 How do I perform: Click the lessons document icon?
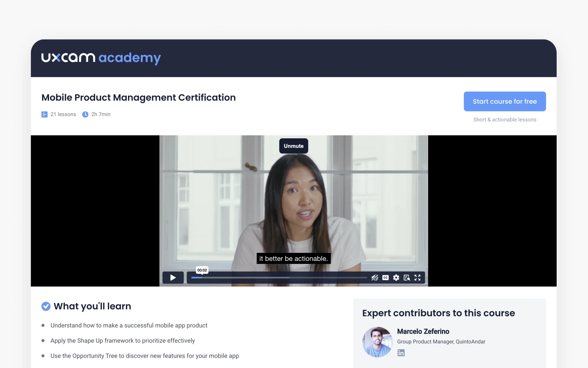coord(44,114)
